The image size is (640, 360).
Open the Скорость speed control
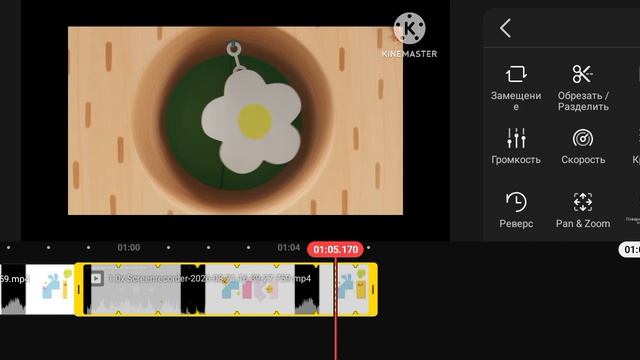583,146
